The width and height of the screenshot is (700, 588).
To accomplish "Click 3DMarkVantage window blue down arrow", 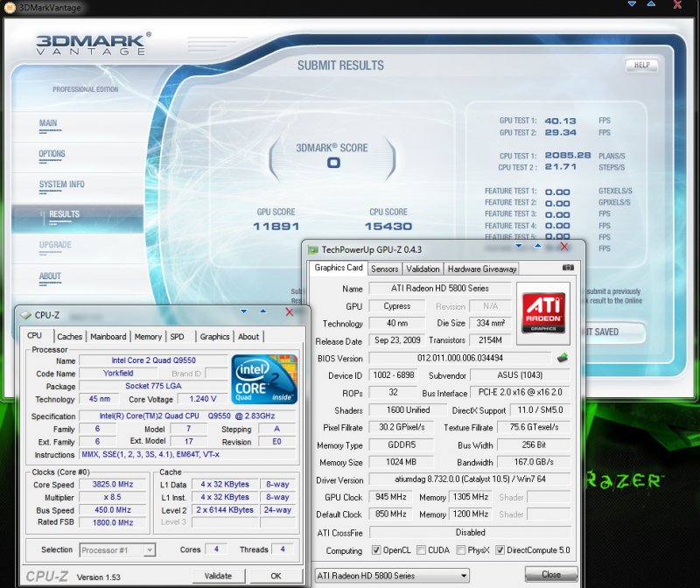I will 632,3.
